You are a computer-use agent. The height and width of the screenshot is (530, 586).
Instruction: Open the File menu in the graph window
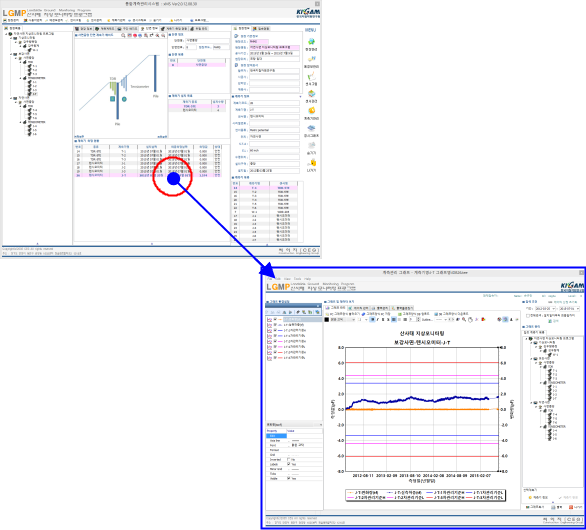click(269, 279)
